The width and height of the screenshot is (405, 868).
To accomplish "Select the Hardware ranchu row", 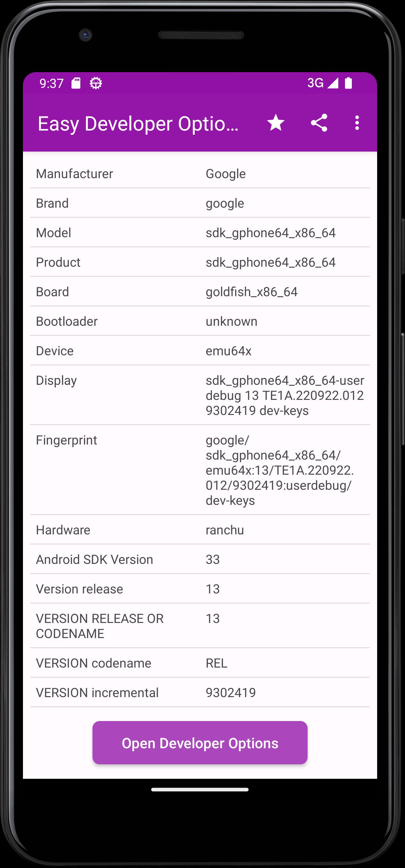I will [x=200, y=530].
